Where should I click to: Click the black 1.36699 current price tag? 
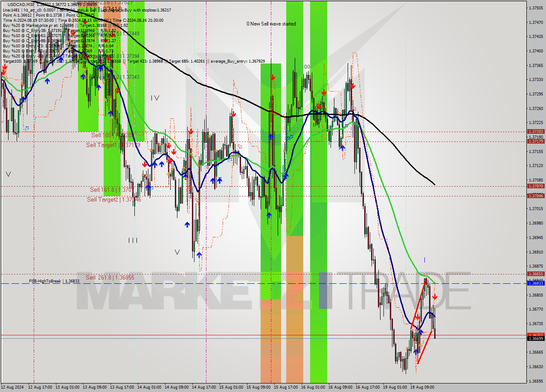[x=536, y=338]
